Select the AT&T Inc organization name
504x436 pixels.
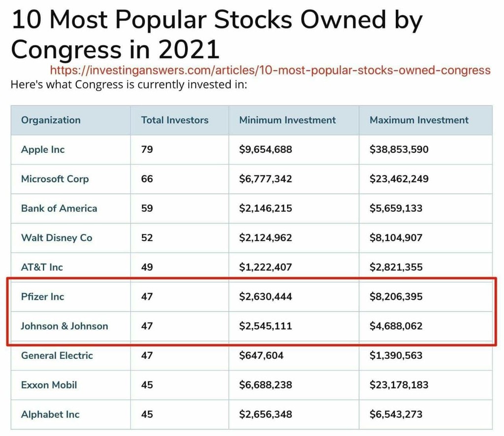pos(42,268)
